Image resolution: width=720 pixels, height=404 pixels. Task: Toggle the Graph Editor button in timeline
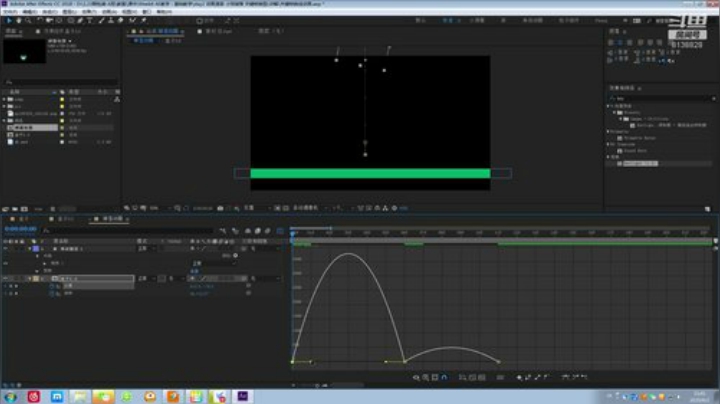280,231
